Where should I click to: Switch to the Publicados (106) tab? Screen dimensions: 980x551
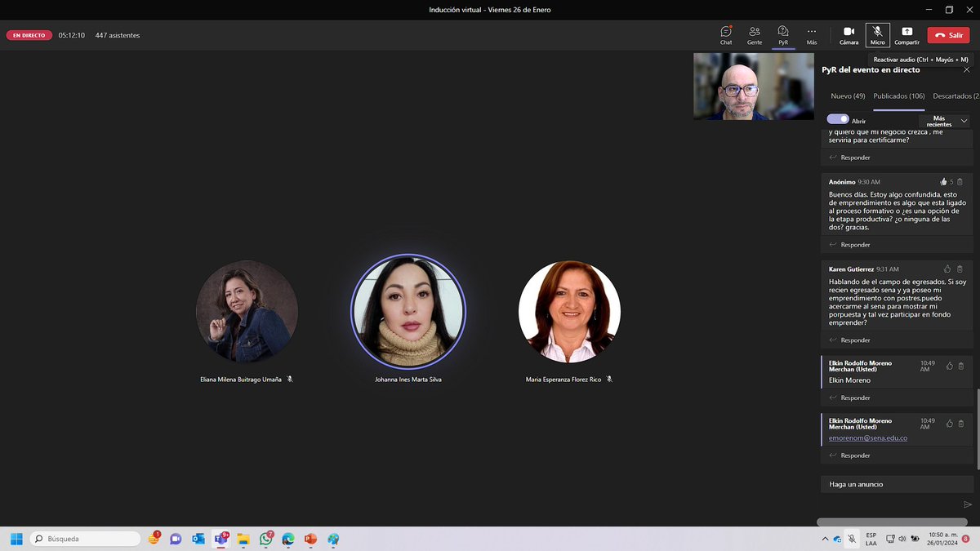tap(899, 96)
